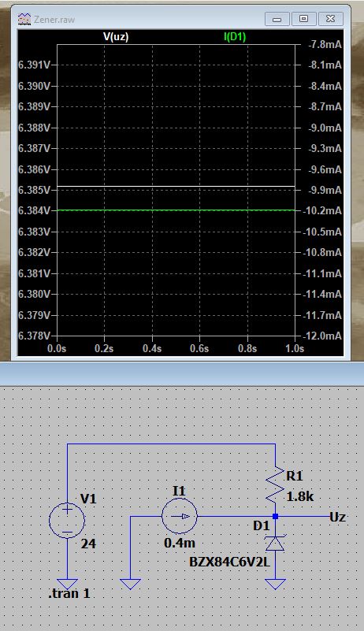The image size is (364, 631).
Task: Click the .tran 1 directive
Action: click(x=69, y=593)
